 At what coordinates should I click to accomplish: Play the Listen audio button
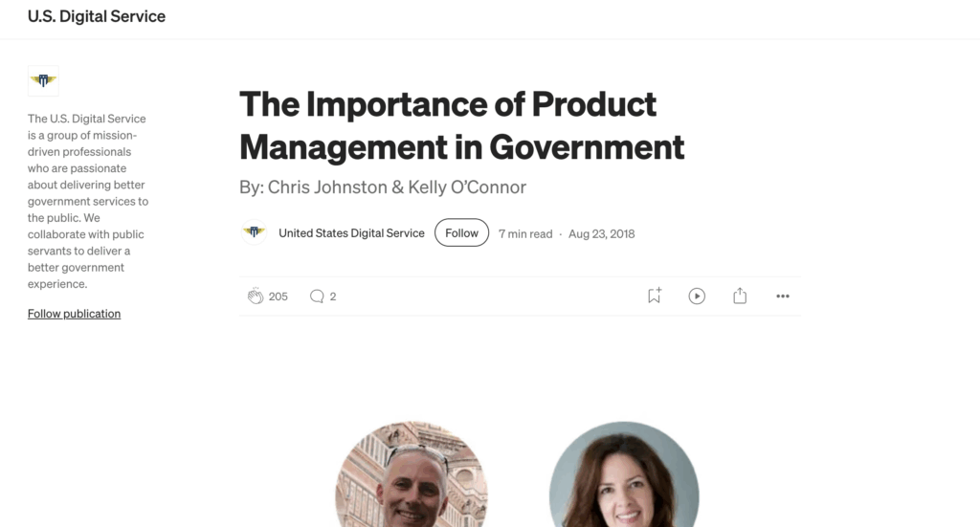[x=697, y=296]
